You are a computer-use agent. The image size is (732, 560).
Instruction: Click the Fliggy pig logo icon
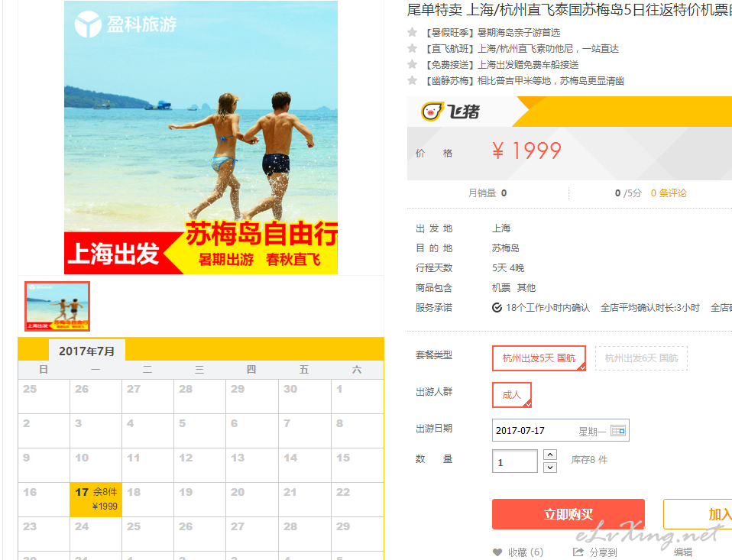432,112
